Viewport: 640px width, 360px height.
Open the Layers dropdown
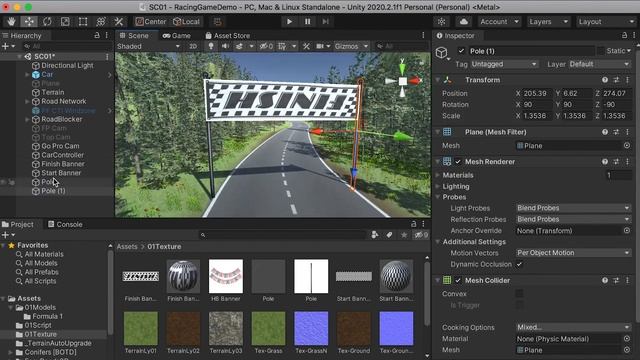pyautogui.click(x=548, y=22)
